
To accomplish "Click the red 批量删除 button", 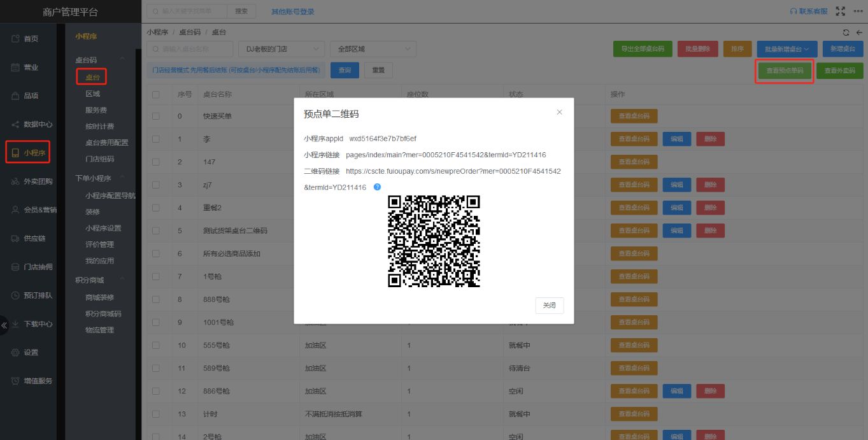I will 698,49.
